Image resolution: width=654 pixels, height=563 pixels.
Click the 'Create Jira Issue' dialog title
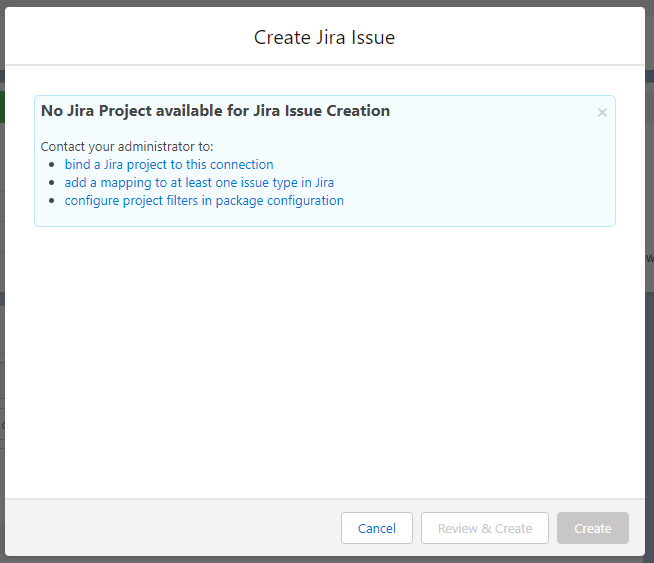pos(324,38)
